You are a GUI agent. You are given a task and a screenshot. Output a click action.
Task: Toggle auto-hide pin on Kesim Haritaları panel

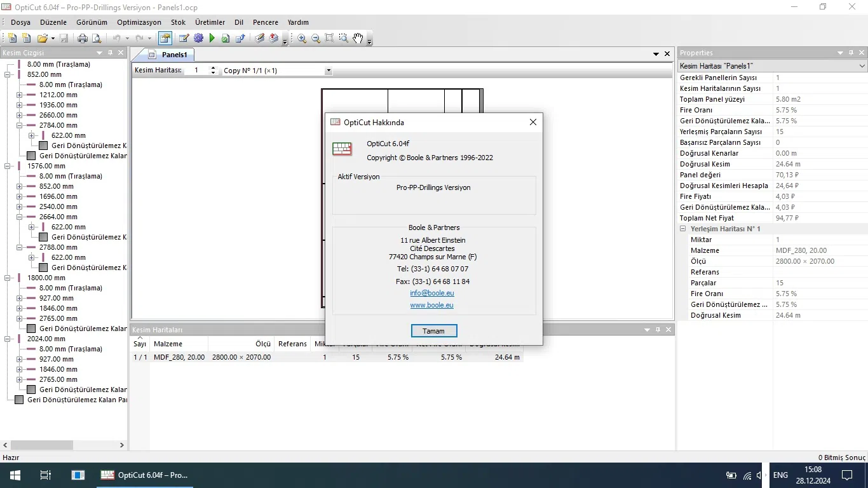tap(658, 330)
